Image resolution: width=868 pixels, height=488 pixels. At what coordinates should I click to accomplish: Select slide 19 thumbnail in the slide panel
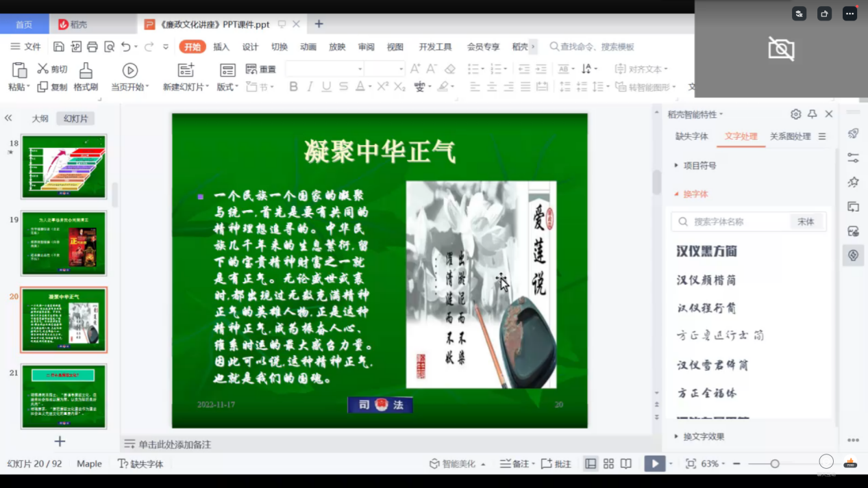64,244
